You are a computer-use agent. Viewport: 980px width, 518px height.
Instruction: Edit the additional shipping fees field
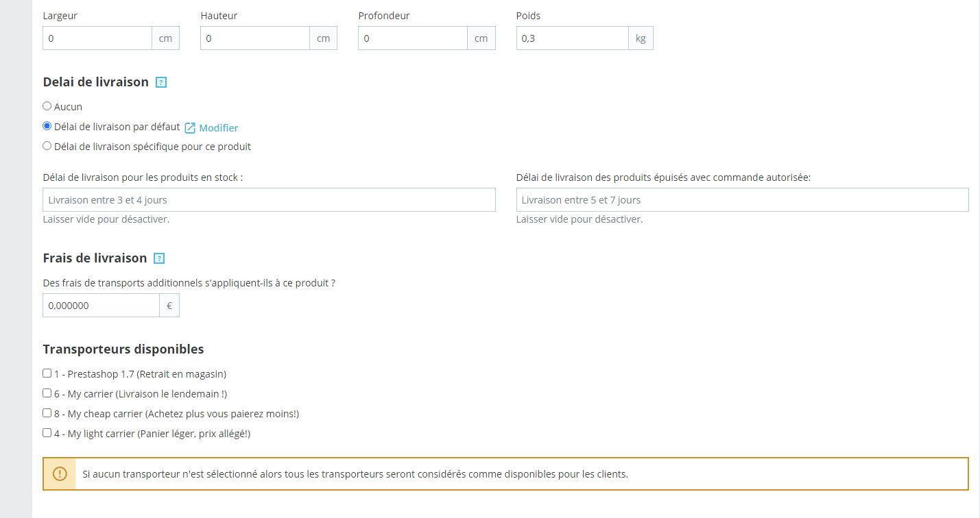101,306
